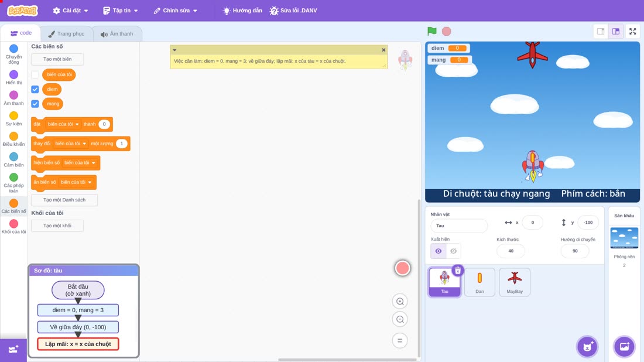This screenshot has height=362, width=644.
Task: Click the sprite name field 'Tau'
Action: (459, 226)
